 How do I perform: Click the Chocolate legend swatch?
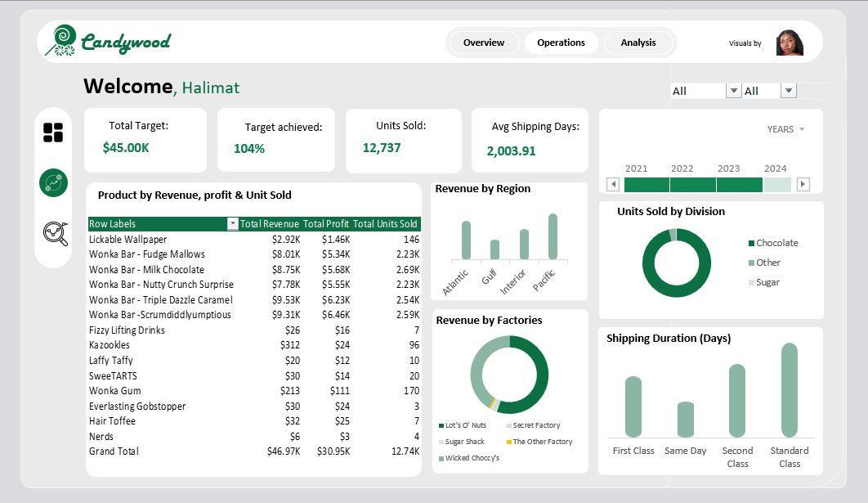[751, 243]
